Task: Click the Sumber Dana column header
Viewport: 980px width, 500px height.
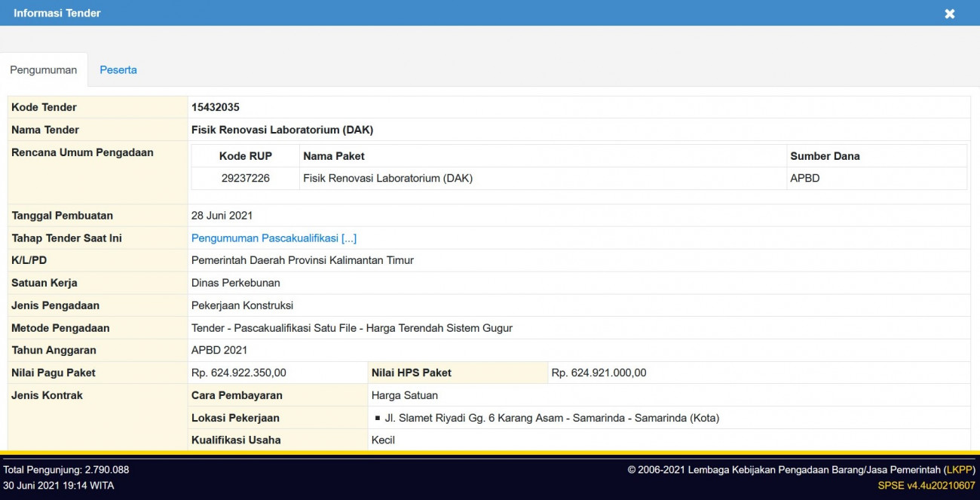Action: [824, 156]
